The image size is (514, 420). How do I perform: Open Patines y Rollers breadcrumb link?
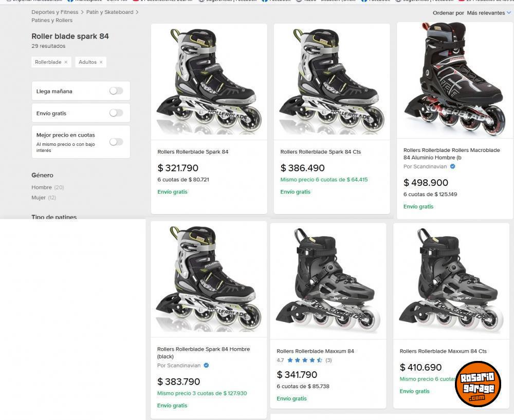[x=52, y=20]
